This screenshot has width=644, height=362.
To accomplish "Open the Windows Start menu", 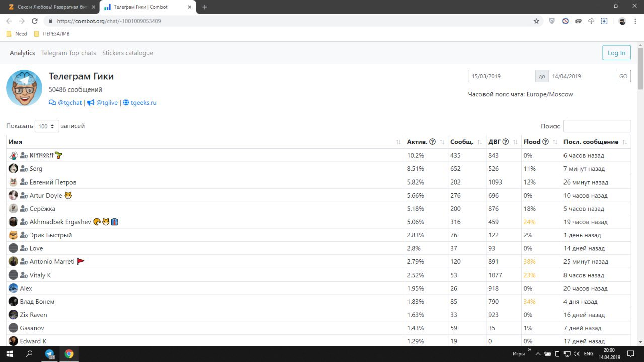I will [10, 354].
